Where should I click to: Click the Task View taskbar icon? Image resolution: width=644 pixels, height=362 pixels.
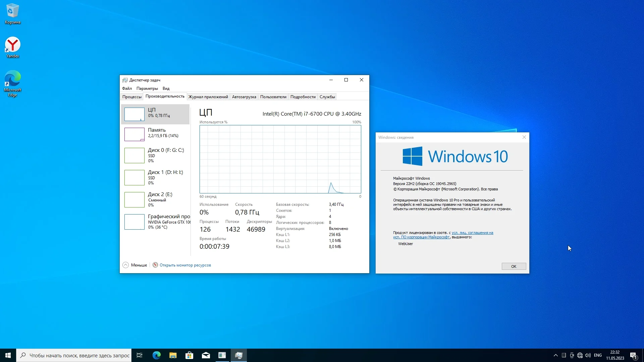(x=140, y=355)
